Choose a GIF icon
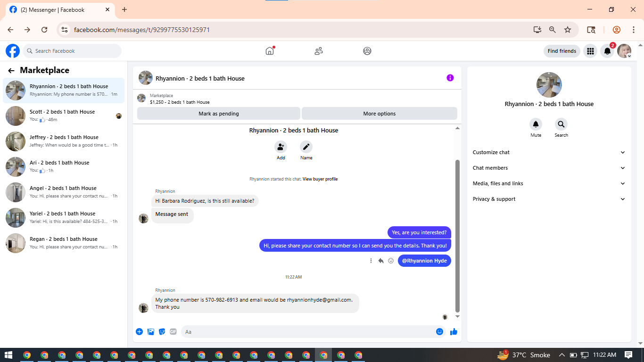The width and height of the screenshot is (644, 362). (173, 332)
